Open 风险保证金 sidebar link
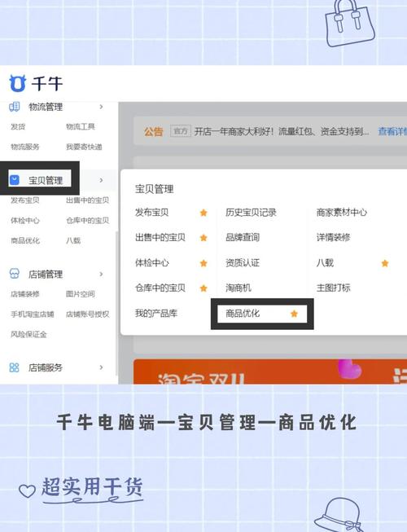407x532 pixels. click(x=28, y=334)
